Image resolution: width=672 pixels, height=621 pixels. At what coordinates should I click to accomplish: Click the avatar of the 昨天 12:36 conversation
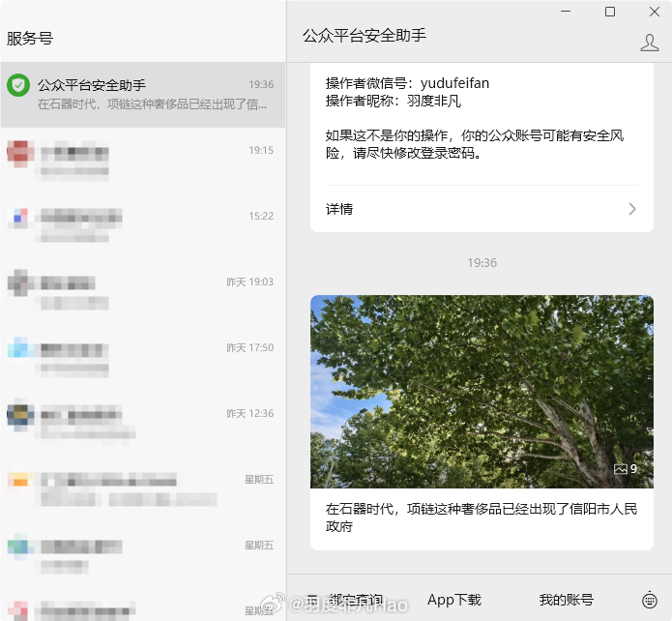[x=20, y=415]
